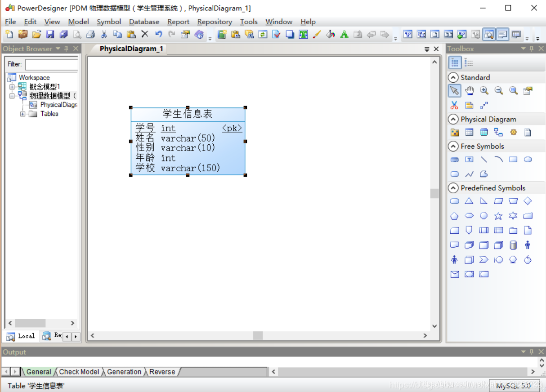
Task: Select the Text tool in Free Symbols
Action: pyautogui.click(x=469, y=160)
